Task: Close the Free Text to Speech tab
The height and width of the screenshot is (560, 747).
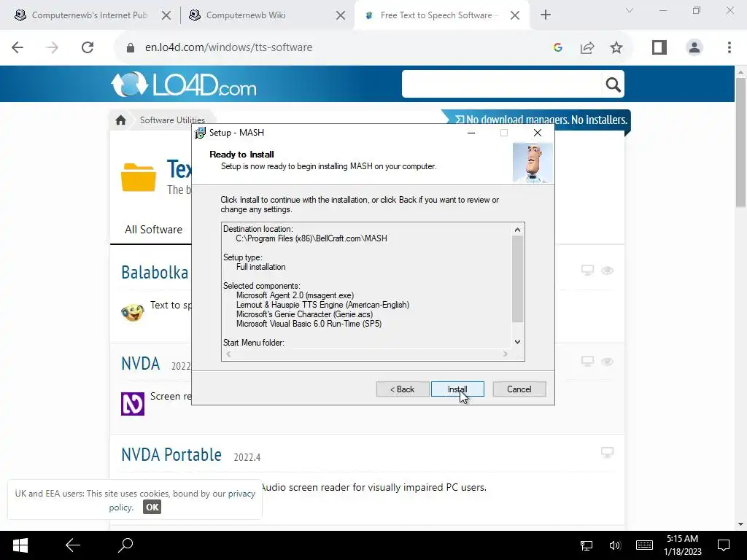Action: pos(514,15)
